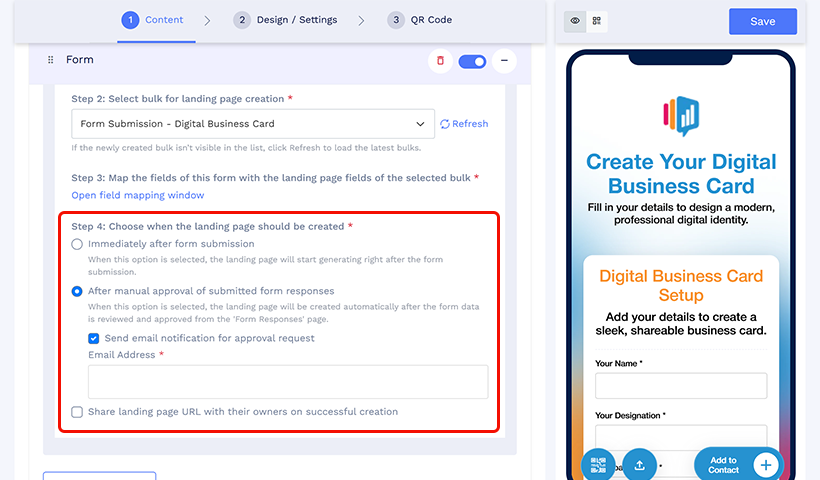Click the plus icon on Add to Contact

(766, 465)
